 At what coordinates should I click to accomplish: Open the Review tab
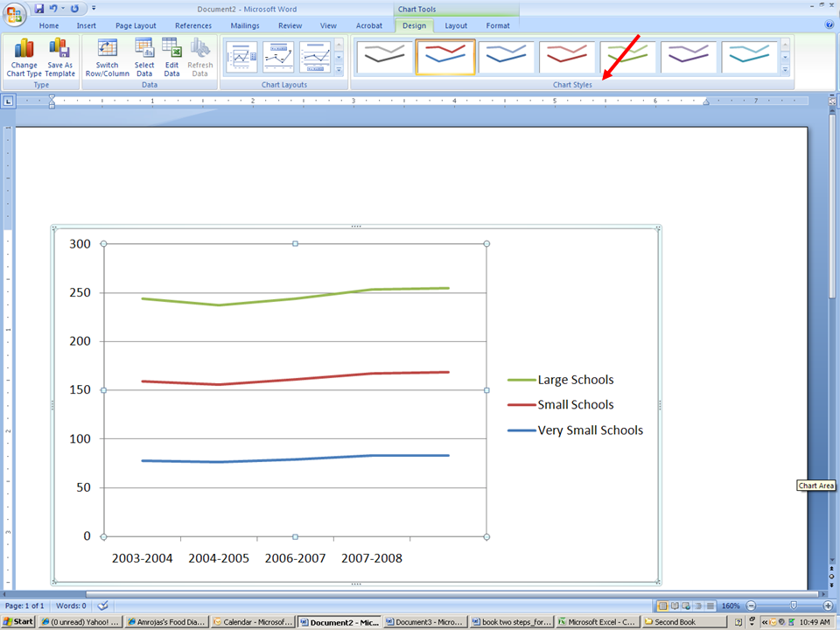click(290, 25)
